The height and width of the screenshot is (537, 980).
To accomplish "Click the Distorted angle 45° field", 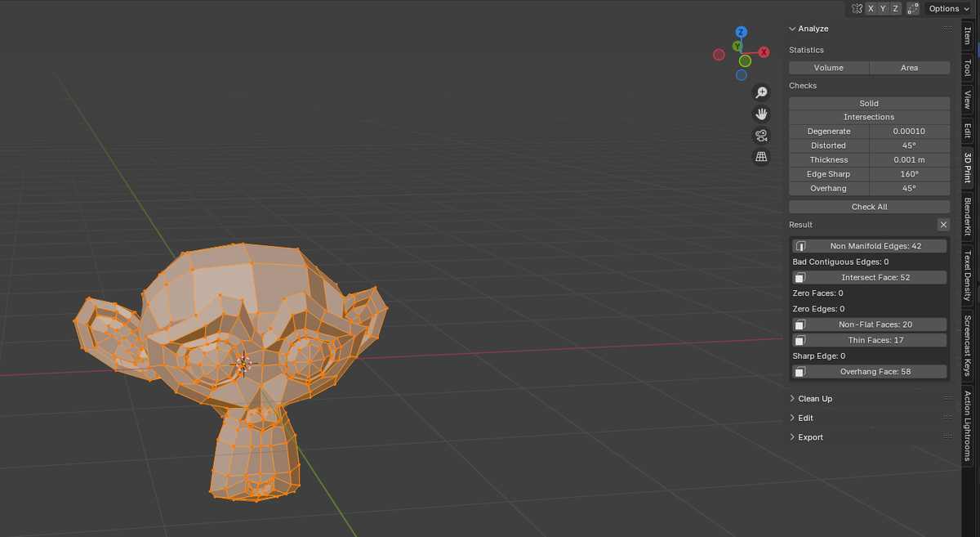I will pos(910,145).
